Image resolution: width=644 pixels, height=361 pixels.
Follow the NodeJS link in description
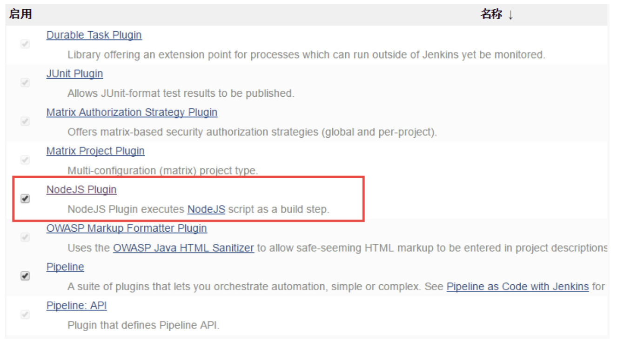(206, 209)
